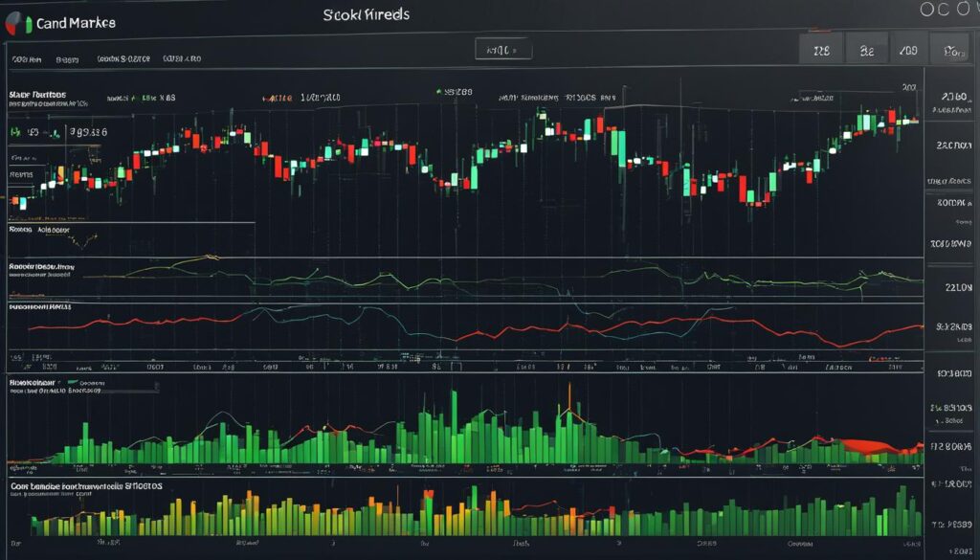Click the green legend marker beside histogram label
980x560 pixels.
72,380
